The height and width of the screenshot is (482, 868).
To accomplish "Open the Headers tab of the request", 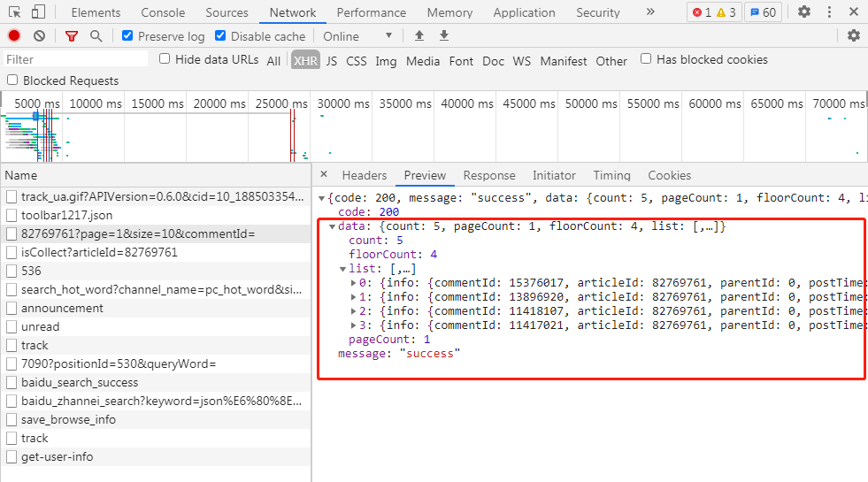I will point(365,175).
